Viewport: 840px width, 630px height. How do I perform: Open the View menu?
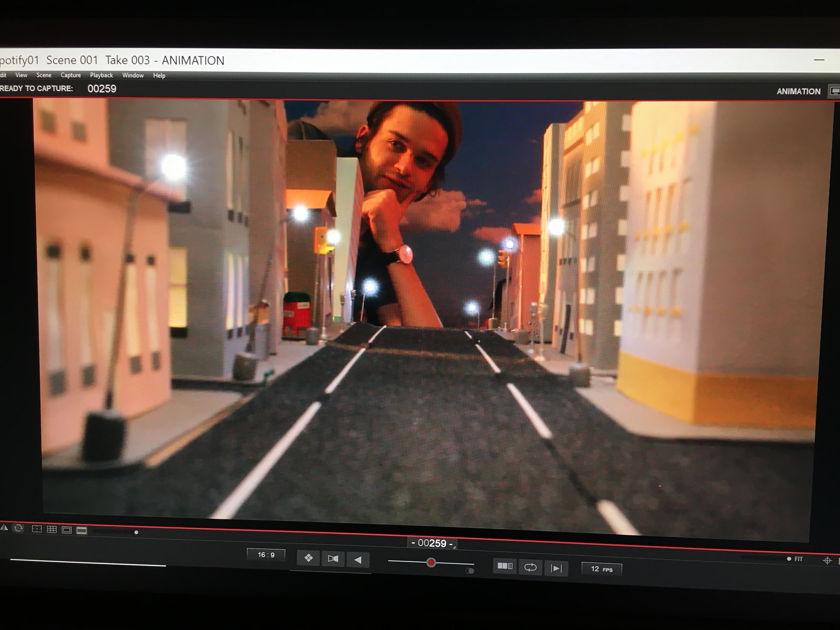21,75
